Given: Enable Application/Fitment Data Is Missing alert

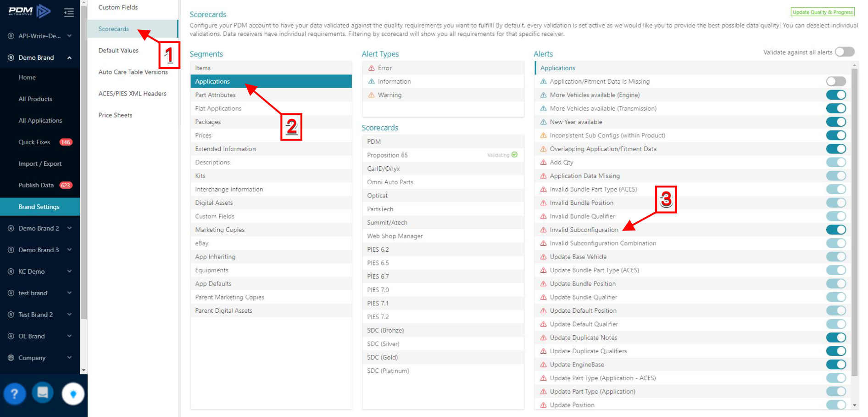Looking at the screenshot, I should coord(836,81).
